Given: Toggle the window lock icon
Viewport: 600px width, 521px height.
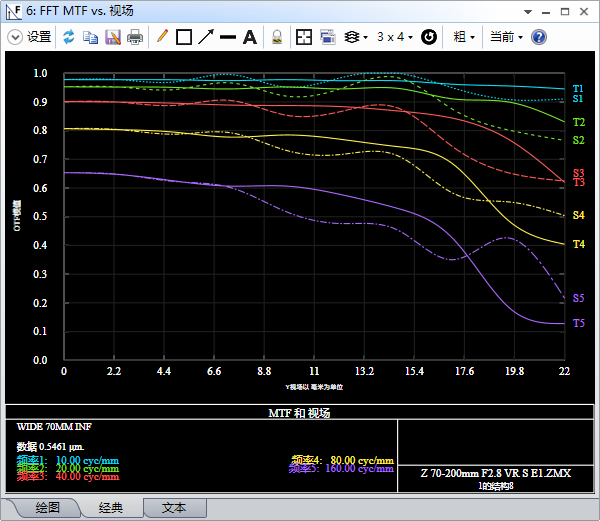Looking at the screenshot, I should coord(276,37).
